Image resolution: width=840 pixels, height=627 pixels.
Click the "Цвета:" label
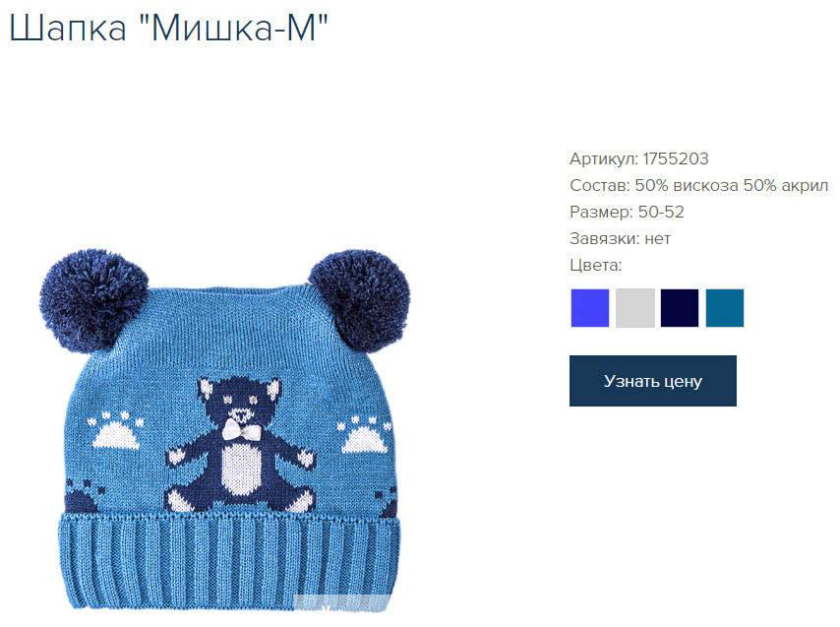596,266
